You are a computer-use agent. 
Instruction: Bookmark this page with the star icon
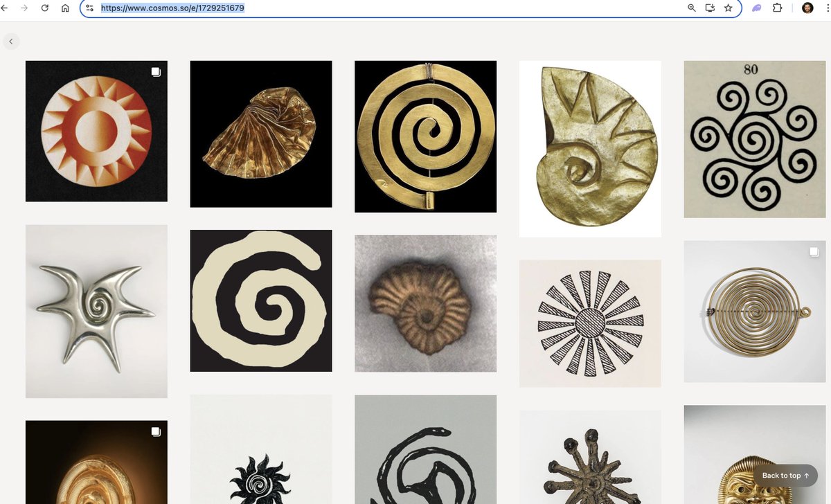click(728, 8)
